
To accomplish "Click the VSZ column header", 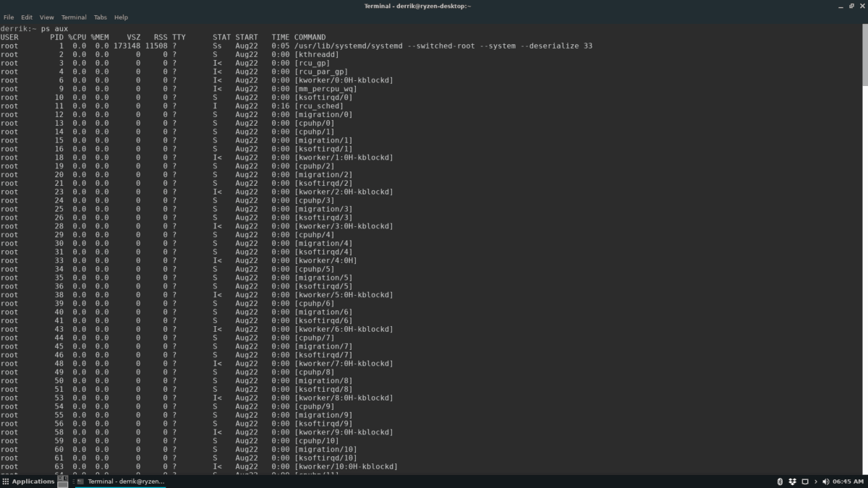I will 134,37.
